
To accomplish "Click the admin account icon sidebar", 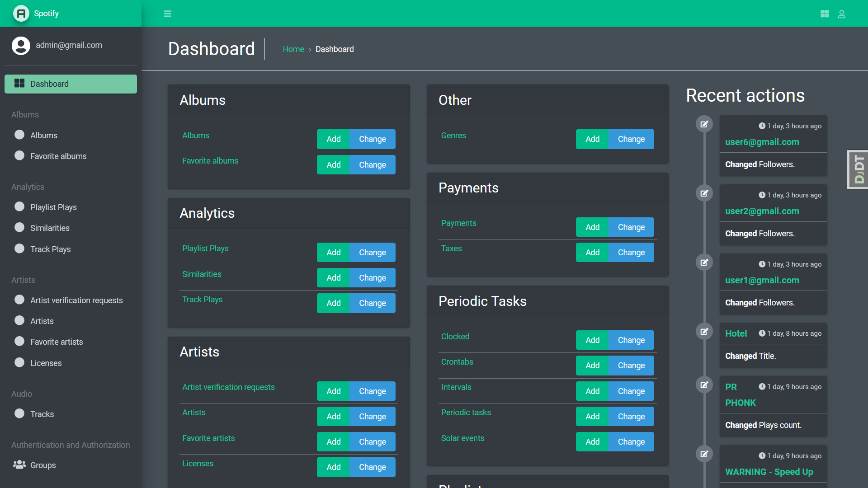I will [x=21, y=45].
